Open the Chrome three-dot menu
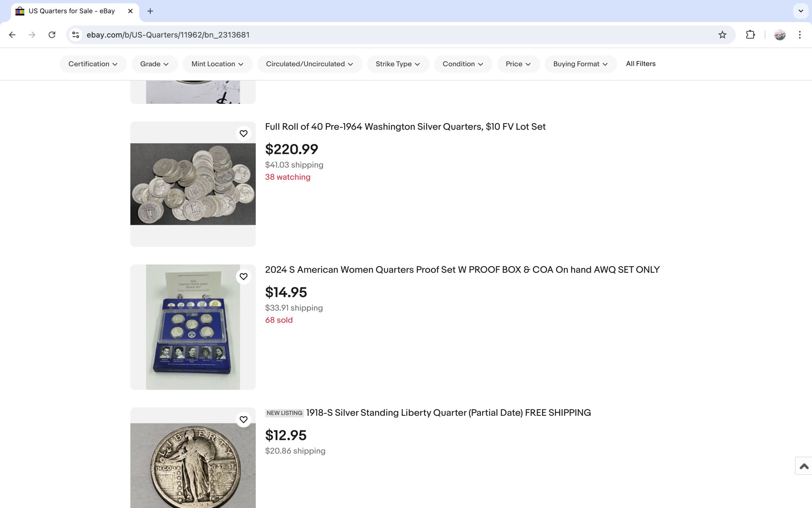The width and height of the screenshot is (812, 508). click(x=800, y=35)
